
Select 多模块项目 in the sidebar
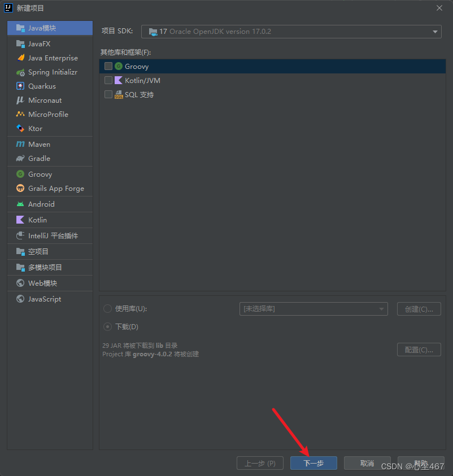pos(50,268)
